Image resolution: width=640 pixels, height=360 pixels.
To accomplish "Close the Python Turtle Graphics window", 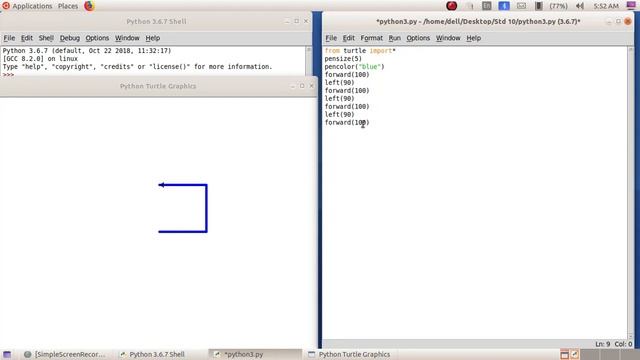I will point(311,86).
